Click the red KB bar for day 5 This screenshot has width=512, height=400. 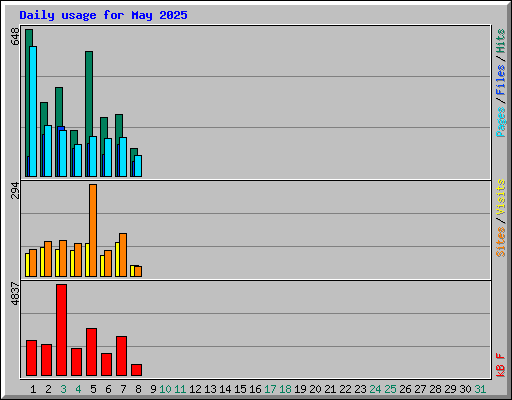click(x=91, y=352)
